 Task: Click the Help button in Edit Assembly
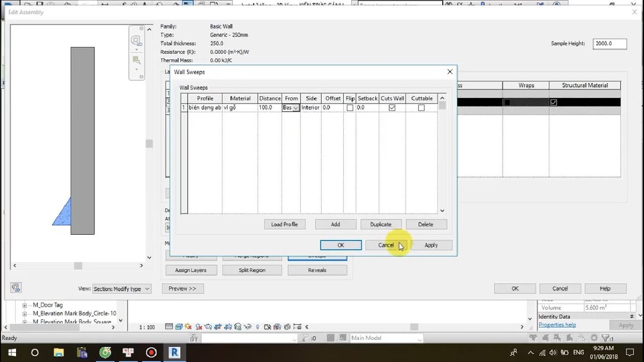(605, 289)
